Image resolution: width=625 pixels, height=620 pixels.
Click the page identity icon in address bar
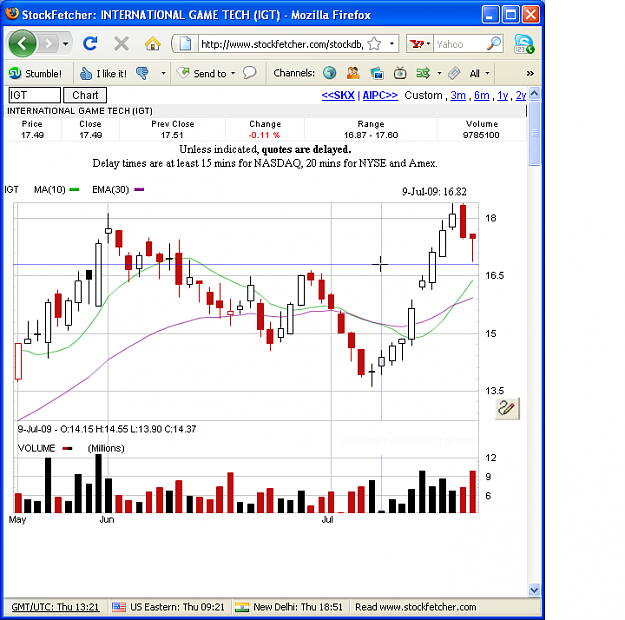185,44
